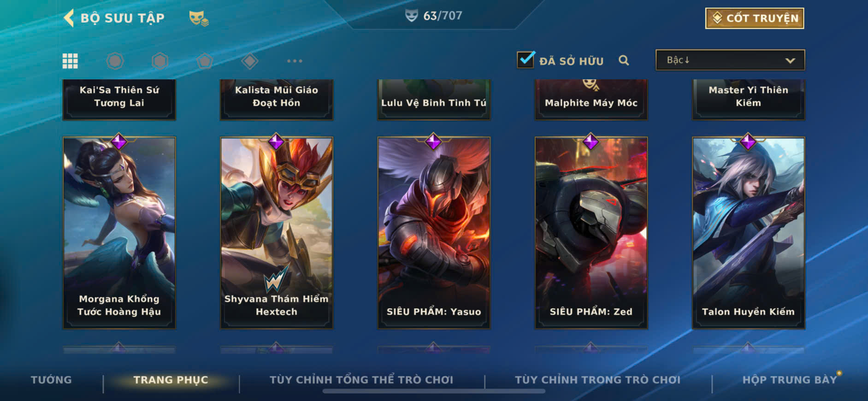Select the Morgana Khổng Tước Hoàng Hậu card
Viewport: 868px width, 401px height.
[x=119, y=233]
